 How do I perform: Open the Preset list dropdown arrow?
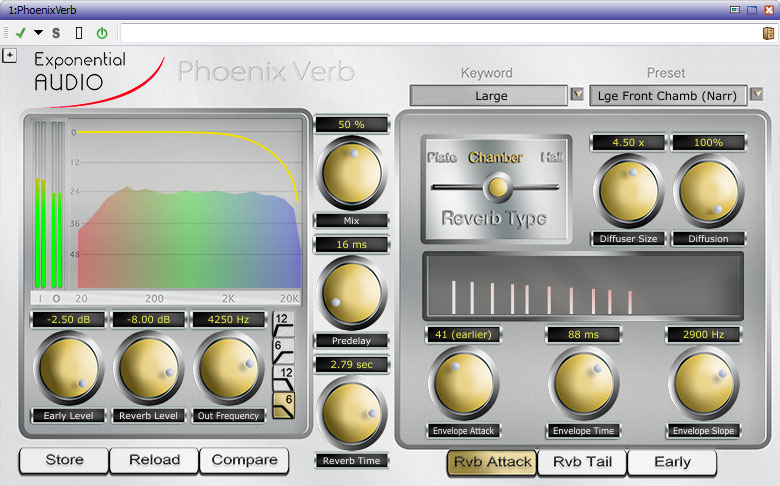[x=757, y=95]
